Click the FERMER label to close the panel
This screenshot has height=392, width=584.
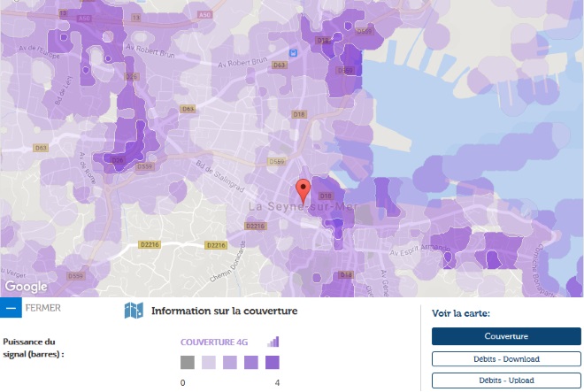click(42, 308)
